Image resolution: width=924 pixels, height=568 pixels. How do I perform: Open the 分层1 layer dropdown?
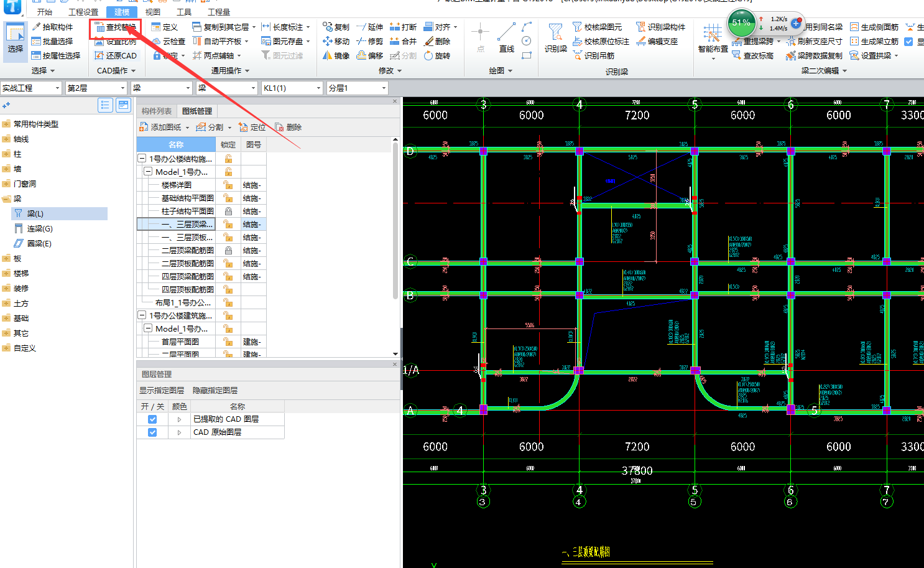click(x=384, y=88)
